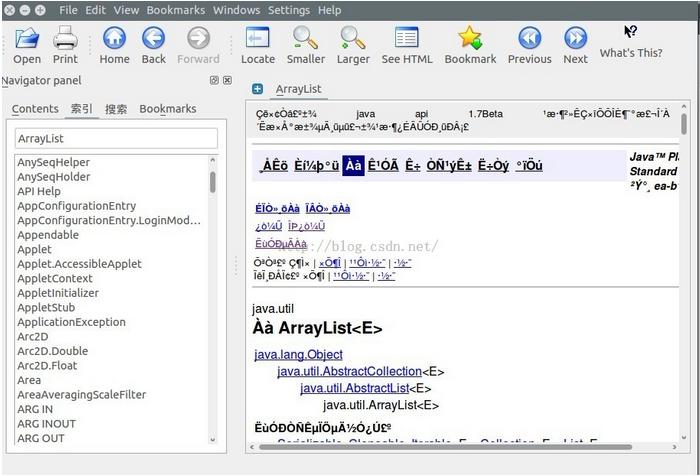The width and height of the screenshot is (700, 476).
Task: Open java.util.AbstractCollection link
Action: point(349,371)
